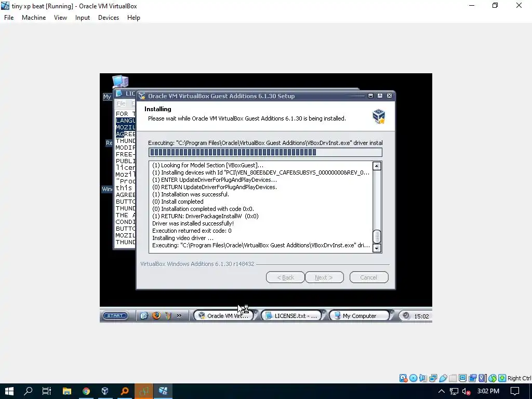Viewport: 532px width, 399px height.
Task: Open the Help menu
Action: (x=134, y=18)
